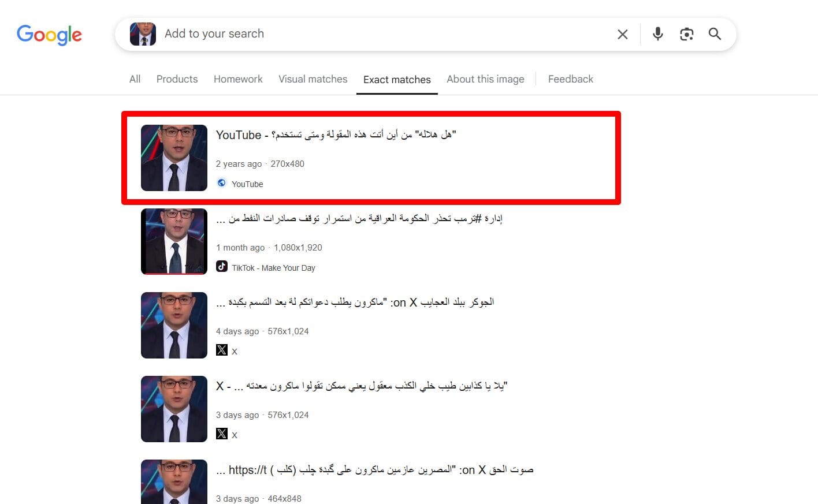
Task: Open the Products tab
Action: click(x=177, y=79)
